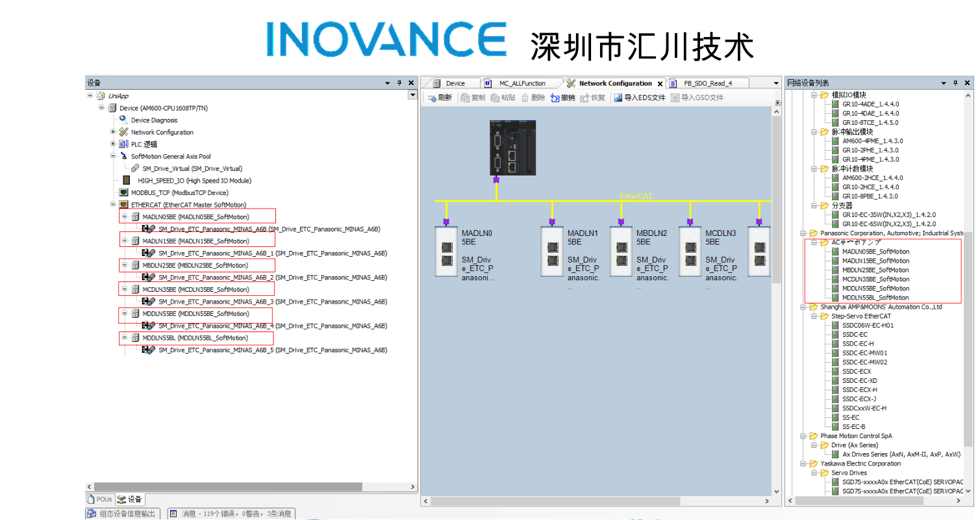Image resolution: width=980 pixels, height=520 pixels.
Task: Collapse the ETHERCAT master node
Action: (113, 204)
